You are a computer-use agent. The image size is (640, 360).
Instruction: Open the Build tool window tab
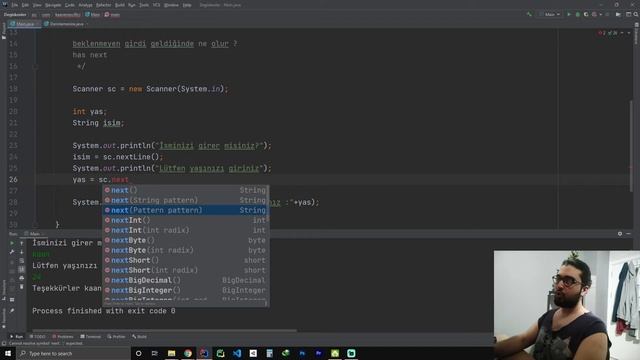(x=140, y=337)
